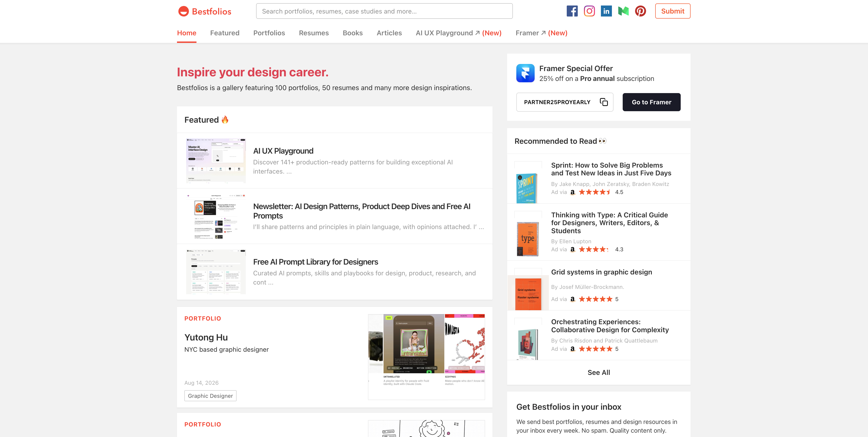The image size is (868, 437).
Task: Click the Orchestrating Experiences book cover
Action: tap(528, 344)
